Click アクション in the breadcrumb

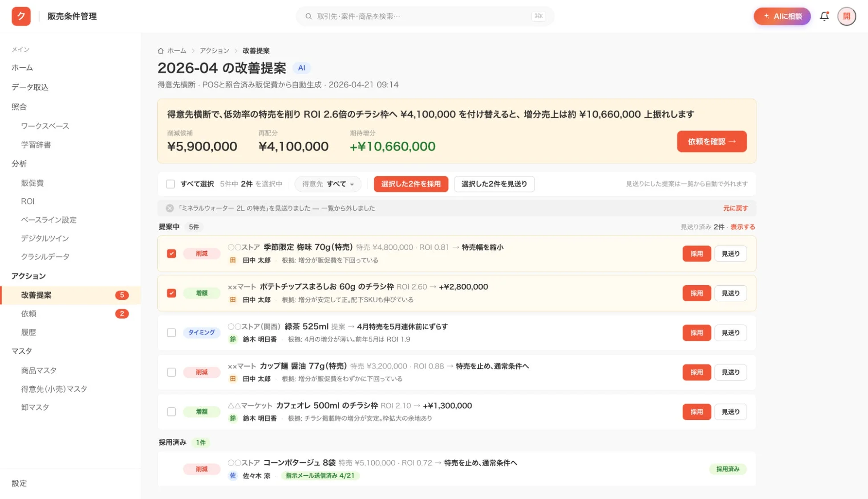point(214,51)
